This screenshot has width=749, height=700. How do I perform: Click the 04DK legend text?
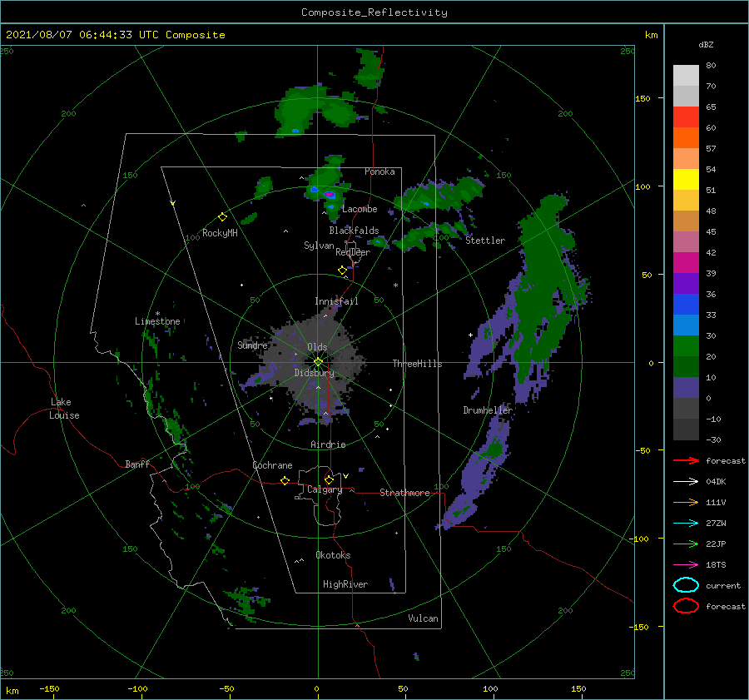pos(716,482)
